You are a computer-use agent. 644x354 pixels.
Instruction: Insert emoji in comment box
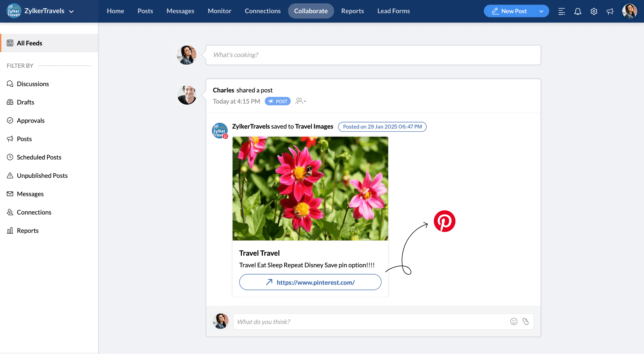click(514, 322)
